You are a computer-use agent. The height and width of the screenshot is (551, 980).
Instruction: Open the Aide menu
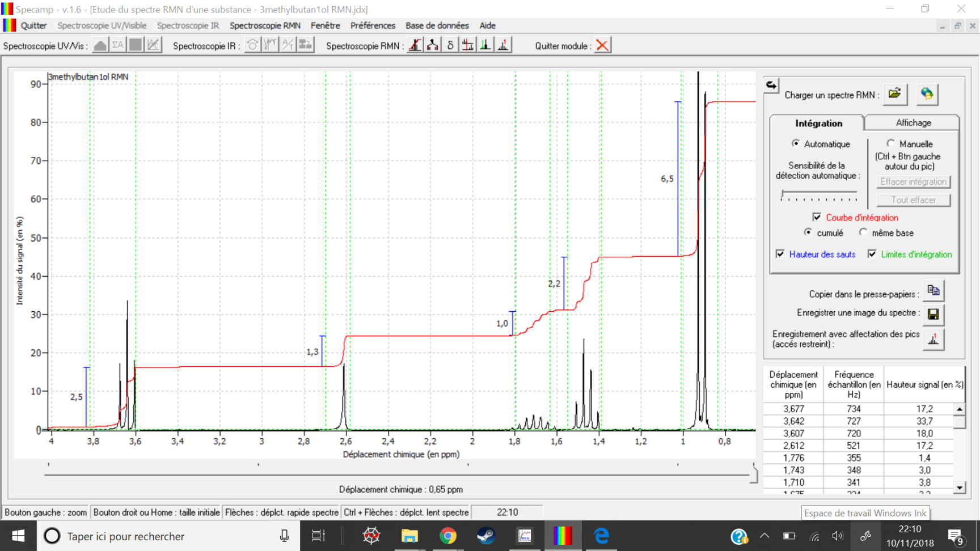pyautogui.click(x=488, y=26)
